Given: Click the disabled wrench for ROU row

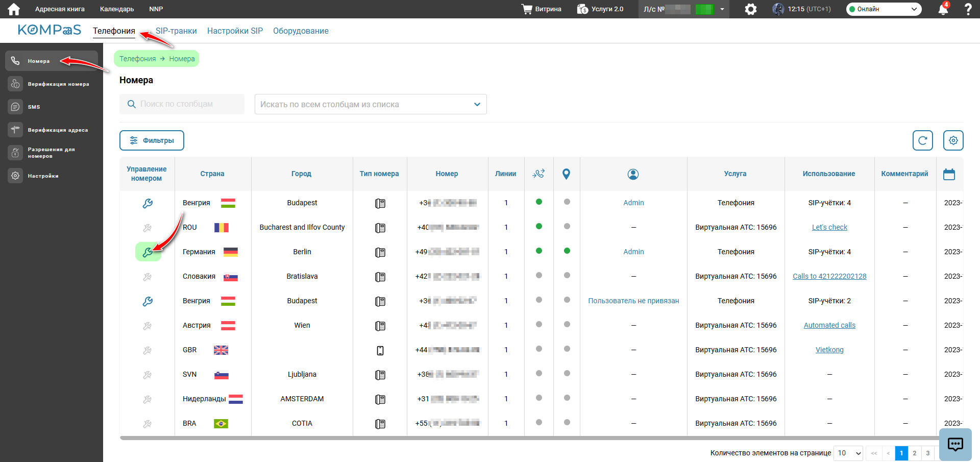Looking at the screenshot, I should click(148, 228).
